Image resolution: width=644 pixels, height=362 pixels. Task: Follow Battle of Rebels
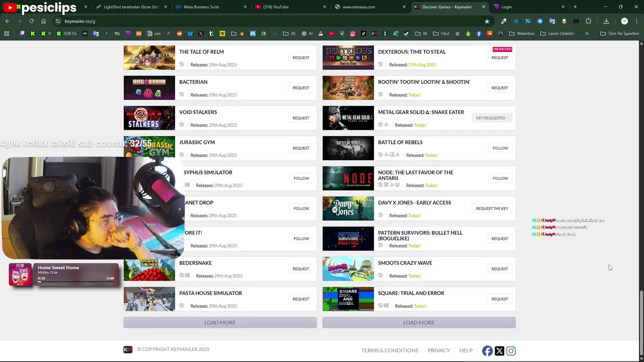(500, 148)
